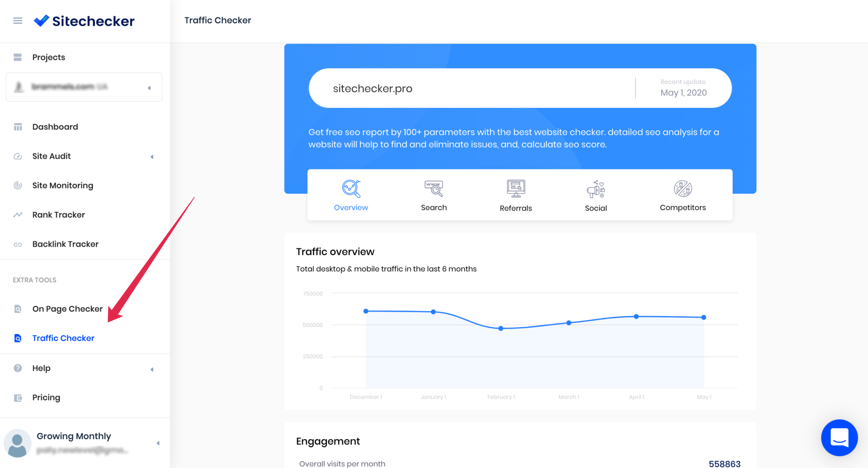Click the Traffic Checker icon
This screenshot has height=468, width=868.
tap(18, 338)
